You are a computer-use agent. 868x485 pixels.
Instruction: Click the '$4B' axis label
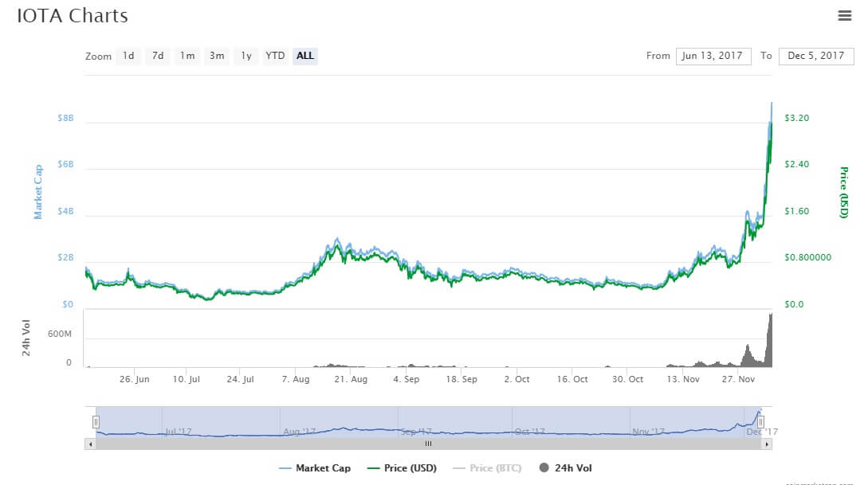tap(65, 211)
